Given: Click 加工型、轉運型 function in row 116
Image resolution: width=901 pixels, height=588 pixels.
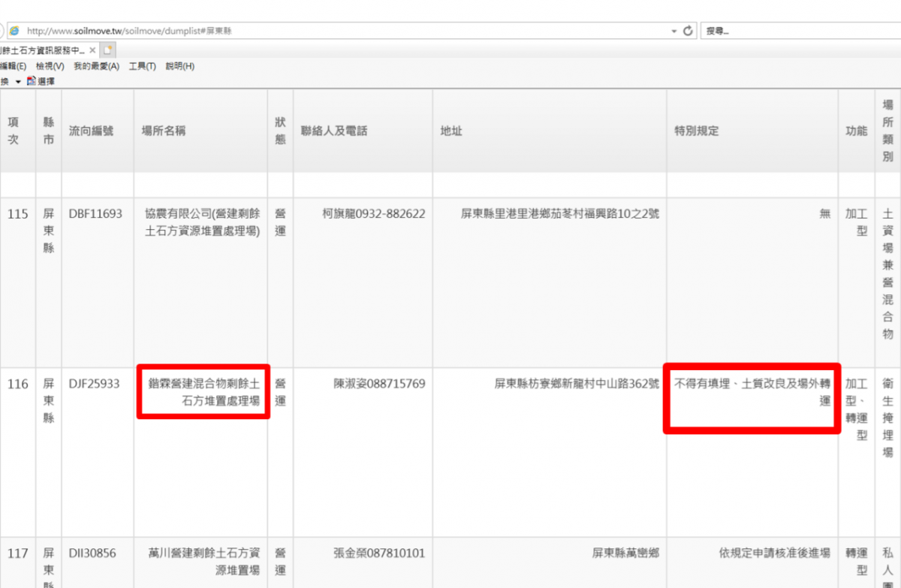Looking at the screenshot, I should pyautogui.click(x=857, y=409).
